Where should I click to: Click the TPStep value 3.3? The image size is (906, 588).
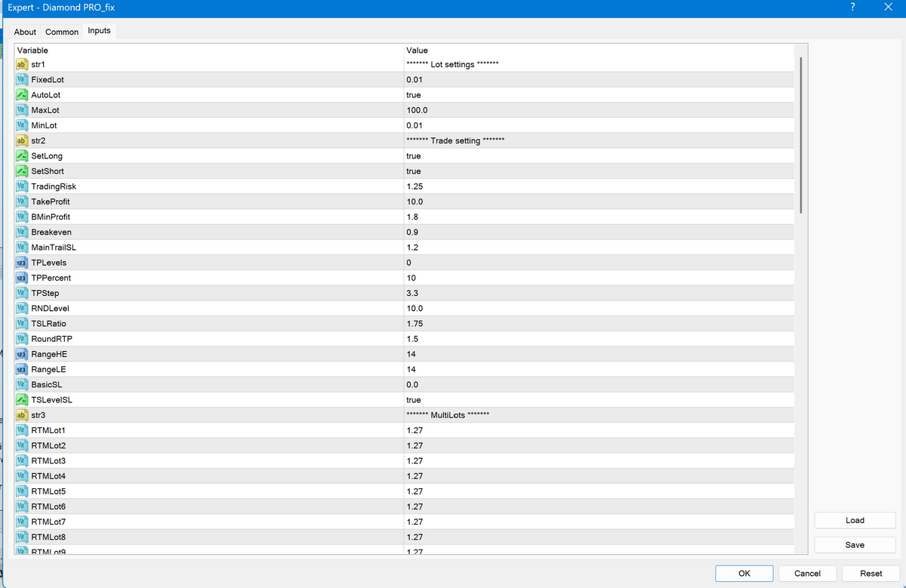pyautogui.click(x=412, y=293)
